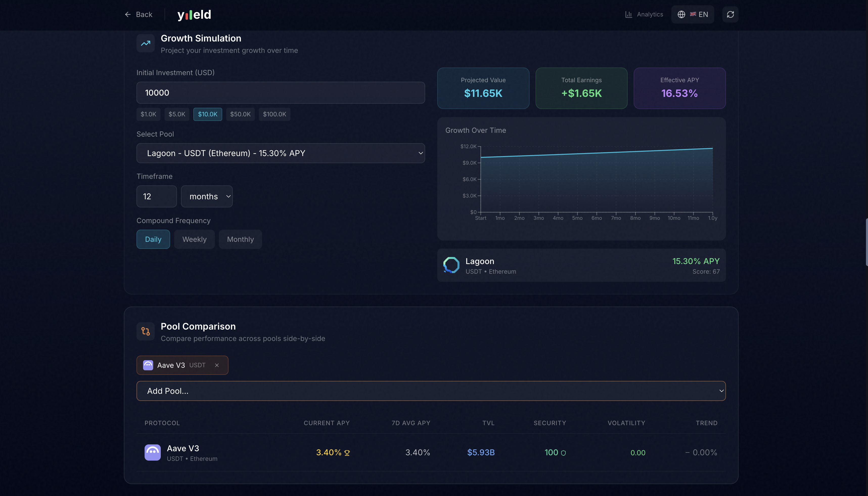
Task: Switch compound frequency to Weekly
Action: tap(194, 239)
